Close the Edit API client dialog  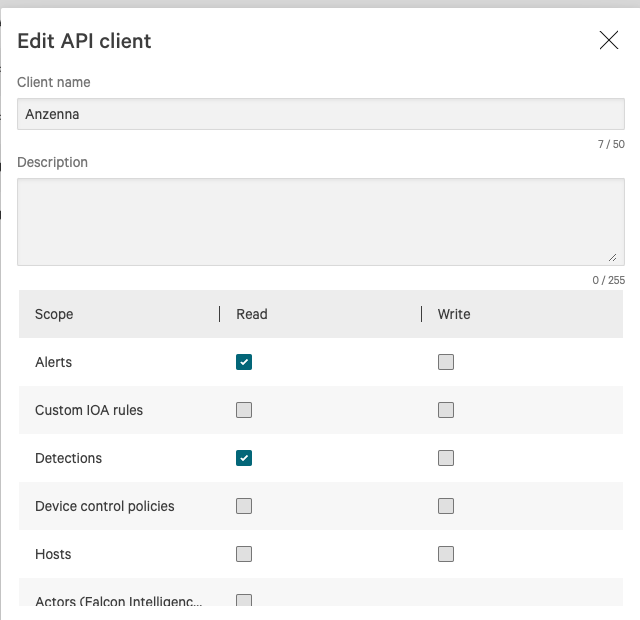point(608,40)
